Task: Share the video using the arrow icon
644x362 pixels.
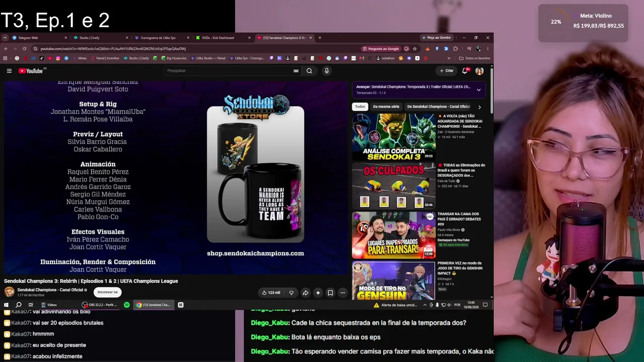Action: pos(305,293)
